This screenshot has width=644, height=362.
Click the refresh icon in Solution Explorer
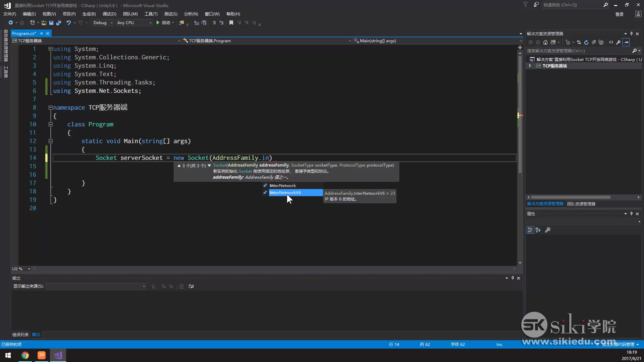586,42
